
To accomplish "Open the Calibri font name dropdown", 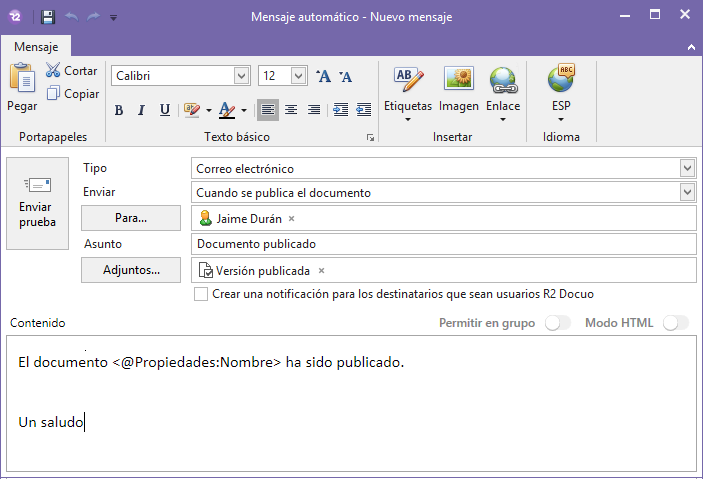I will pyautogui.click(x=241, y=76).
